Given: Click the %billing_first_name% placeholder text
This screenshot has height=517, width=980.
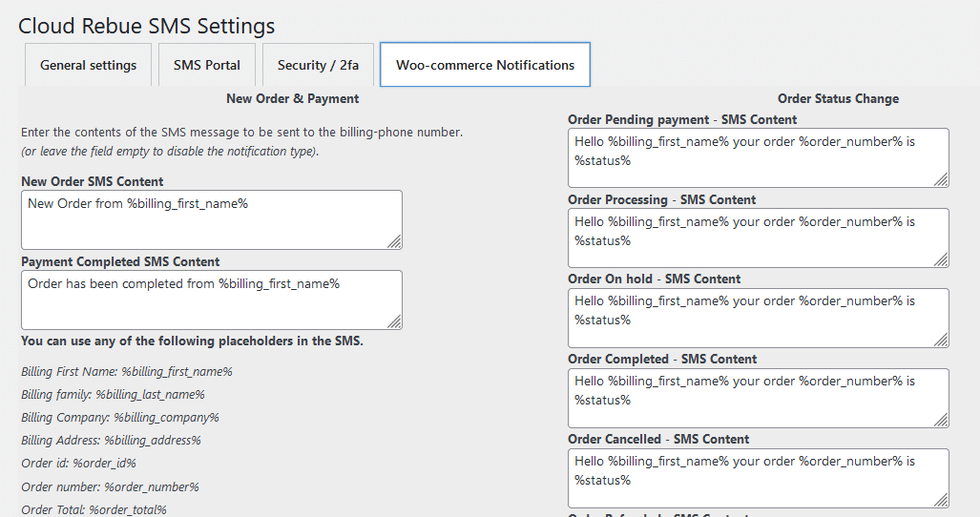Looking at the screenshot, I should point(177,371).
